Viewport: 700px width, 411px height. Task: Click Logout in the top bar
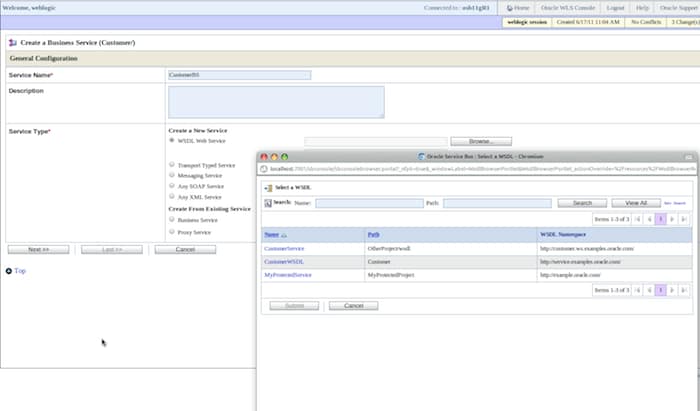click(615, 8)
